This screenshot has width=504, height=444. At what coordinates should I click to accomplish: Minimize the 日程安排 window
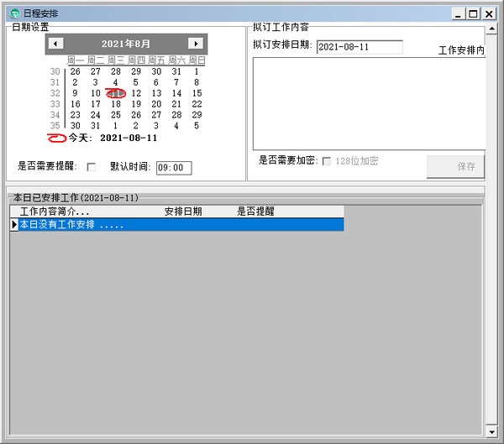click(458, 13)
